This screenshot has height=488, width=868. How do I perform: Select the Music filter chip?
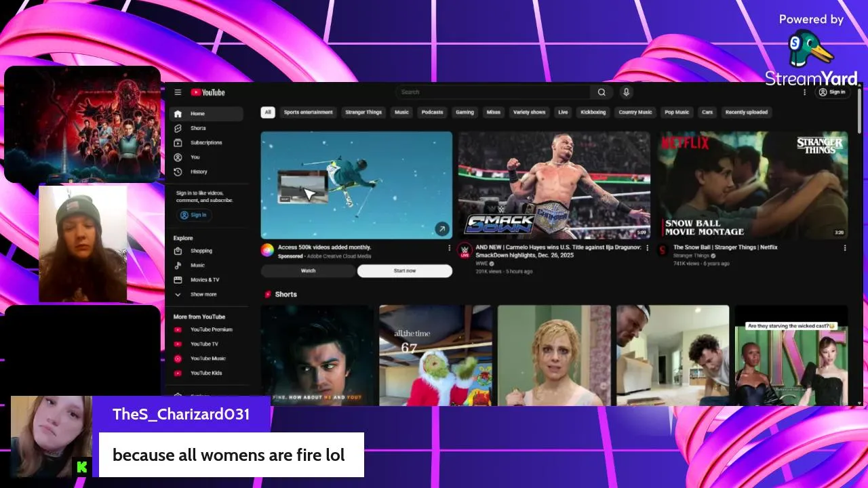coord(402,113)
